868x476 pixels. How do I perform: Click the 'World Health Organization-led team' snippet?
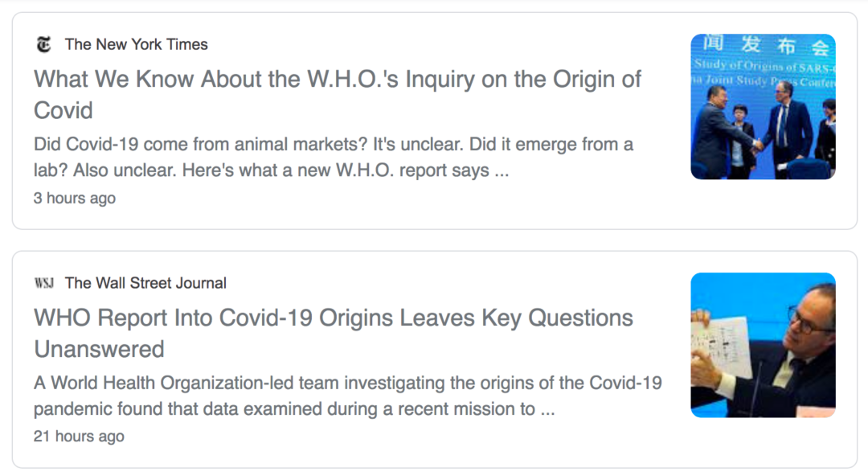[348, 383]
